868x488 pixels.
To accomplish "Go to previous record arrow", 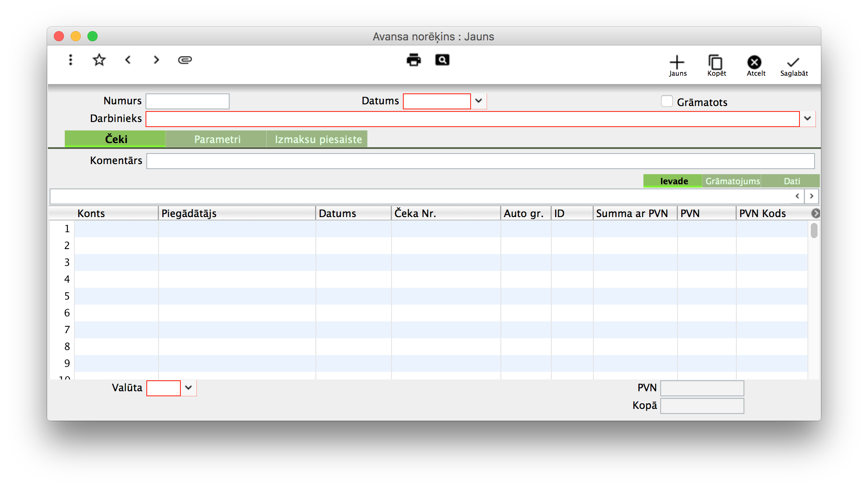I will click(128, 60).
